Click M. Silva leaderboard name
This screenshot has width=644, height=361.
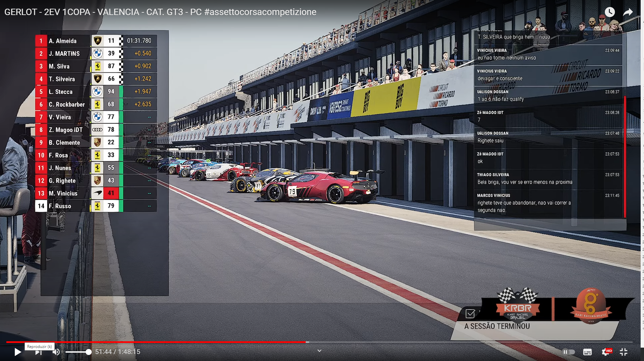[59, 66]
